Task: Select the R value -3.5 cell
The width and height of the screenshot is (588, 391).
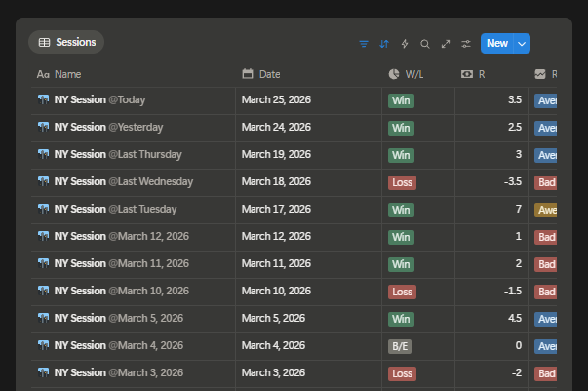Action: (x=491, y=182)
